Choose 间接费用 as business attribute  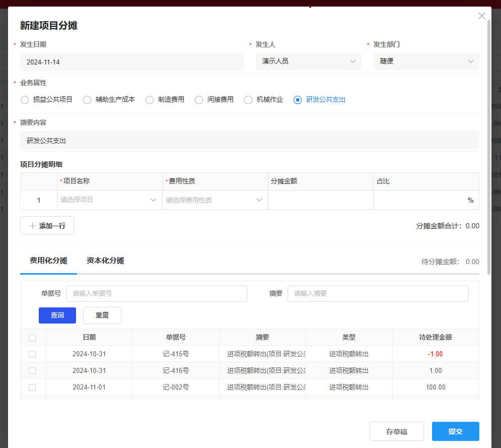coord(198,99)
